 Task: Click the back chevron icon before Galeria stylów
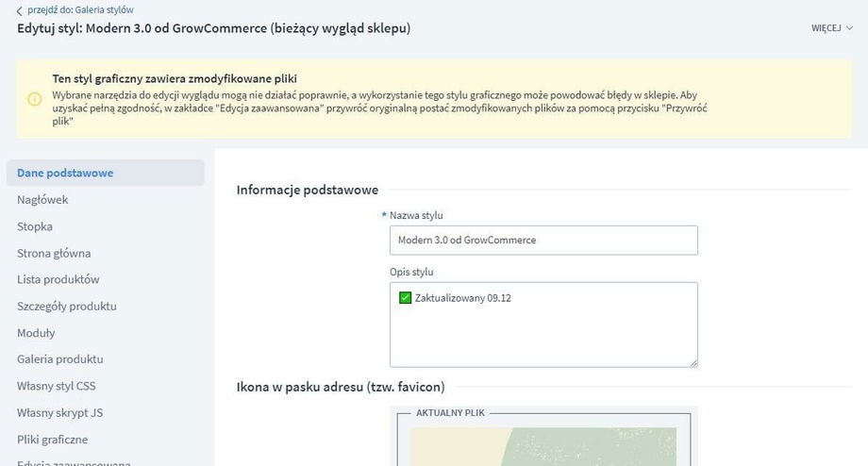[20, 10]
